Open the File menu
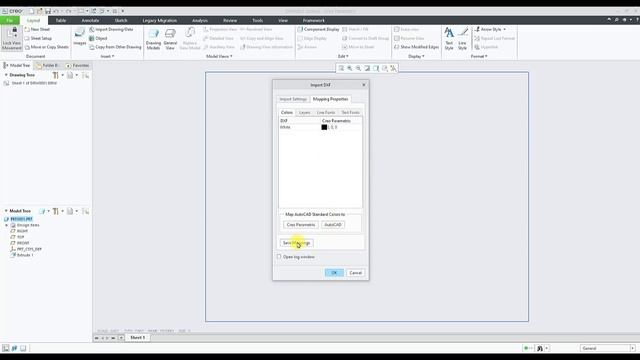Screen dimensions: 640x360 9,20
